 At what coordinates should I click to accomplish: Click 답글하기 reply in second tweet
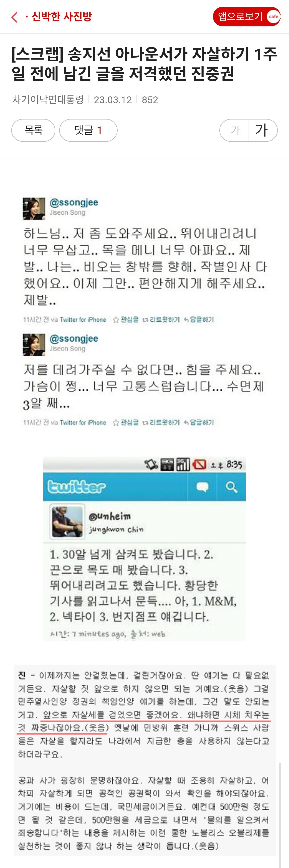coord(199,422)
